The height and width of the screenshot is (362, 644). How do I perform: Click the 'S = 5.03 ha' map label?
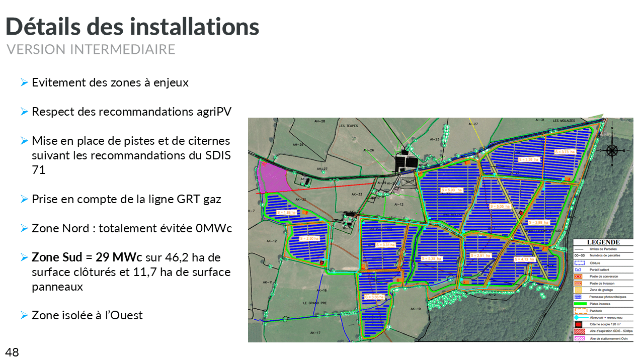click(x=451, y=190)
